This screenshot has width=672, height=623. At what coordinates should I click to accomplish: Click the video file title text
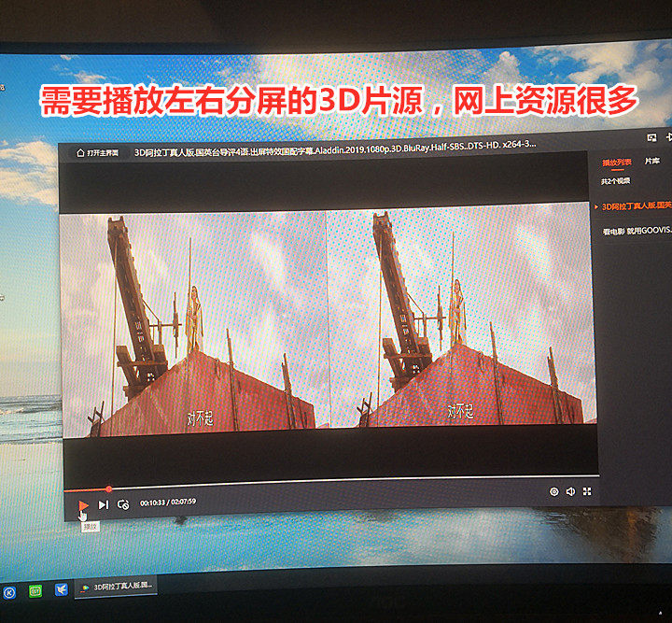(x=335, y=149)
